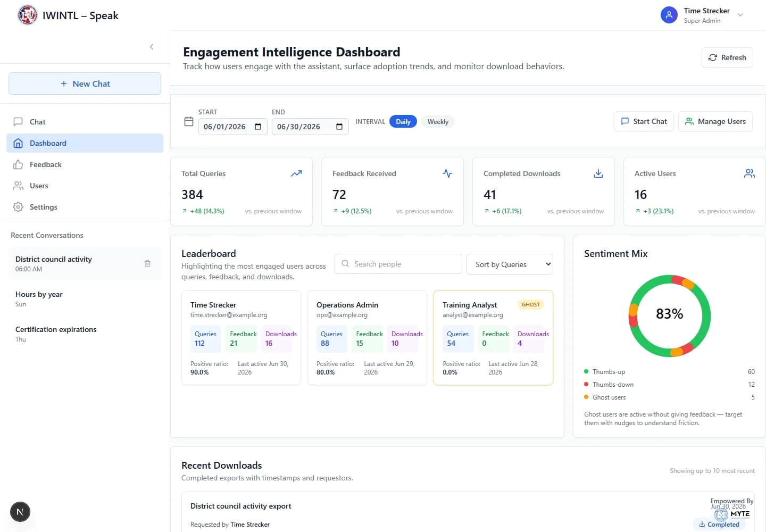This screenshot has height=532, width=766.
Task: Click the 41 Completed Downloads value
Action: (490, 195)
